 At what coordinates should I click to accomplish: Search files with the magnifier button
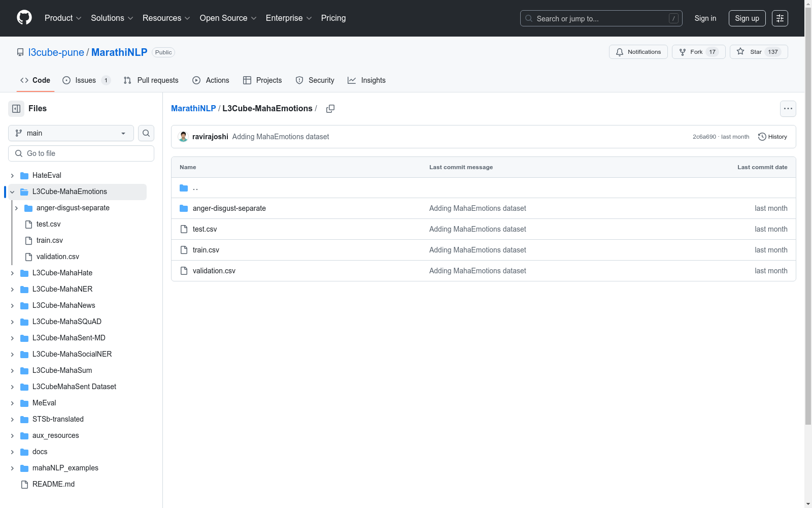(146, 133)
